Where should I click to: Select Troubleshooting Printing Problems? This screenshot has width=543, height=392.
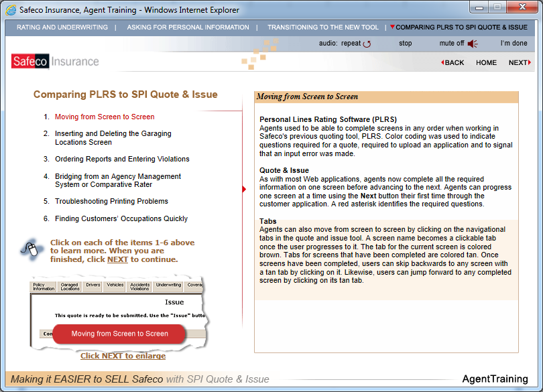[111, 201]
